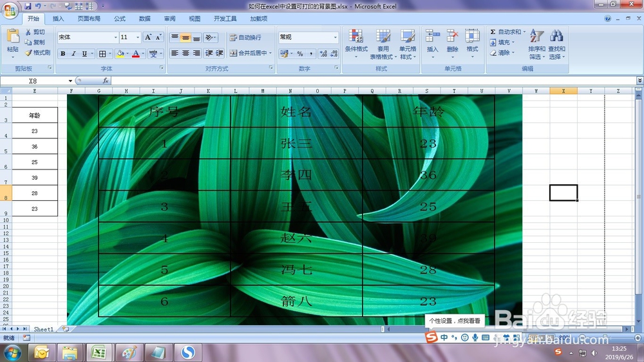644x362 pixels.
Task: Toggle align text left
Action: (175, 53)
